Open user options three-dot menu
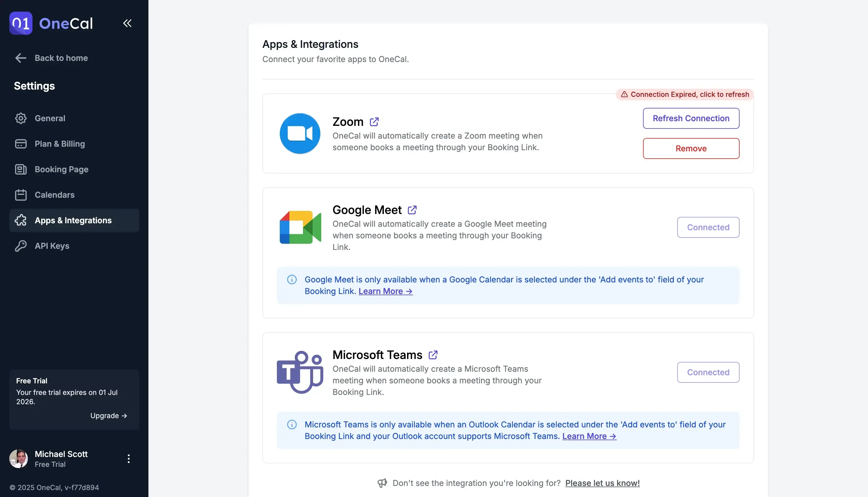This screenshot has height=497, width=868. tap(129, 459)
